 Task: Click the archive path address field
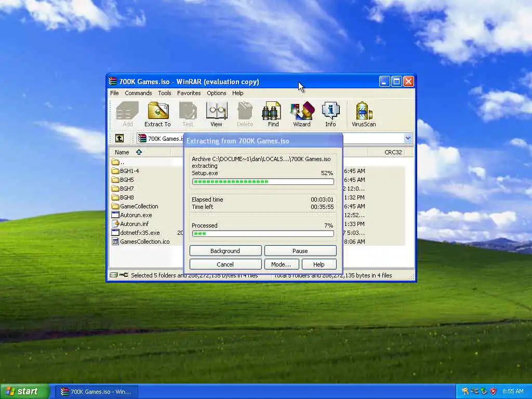274,138
